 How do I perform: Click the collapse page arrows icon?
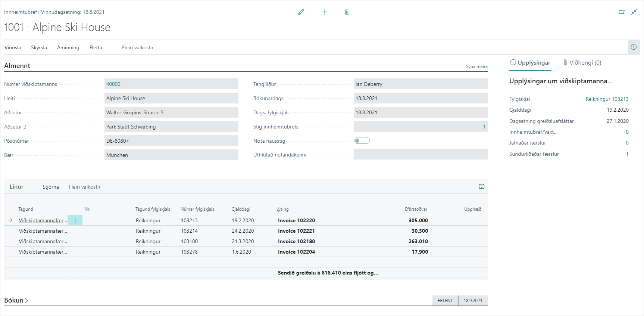tap(634, 12)
